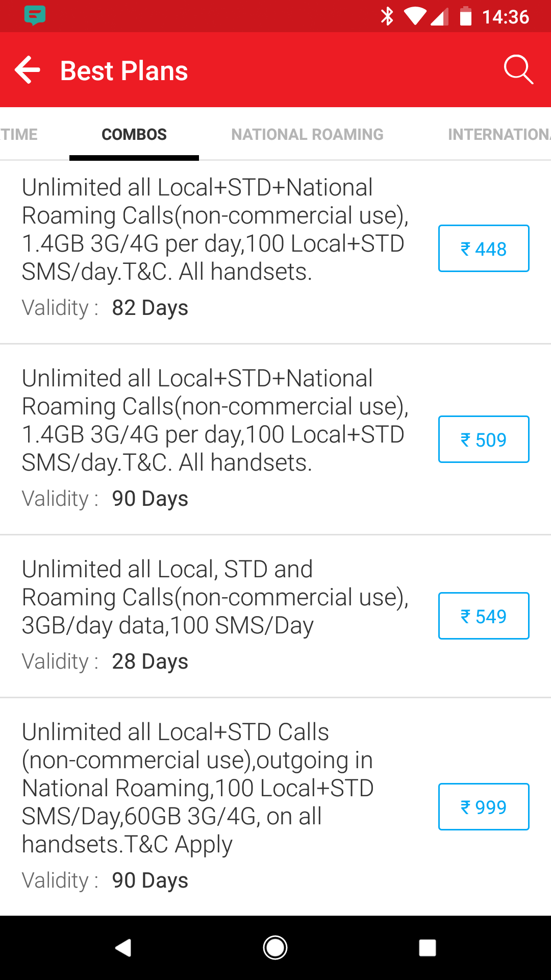Open the 3GB/day data plan description

pyautogui.click(x=215, y=597)
